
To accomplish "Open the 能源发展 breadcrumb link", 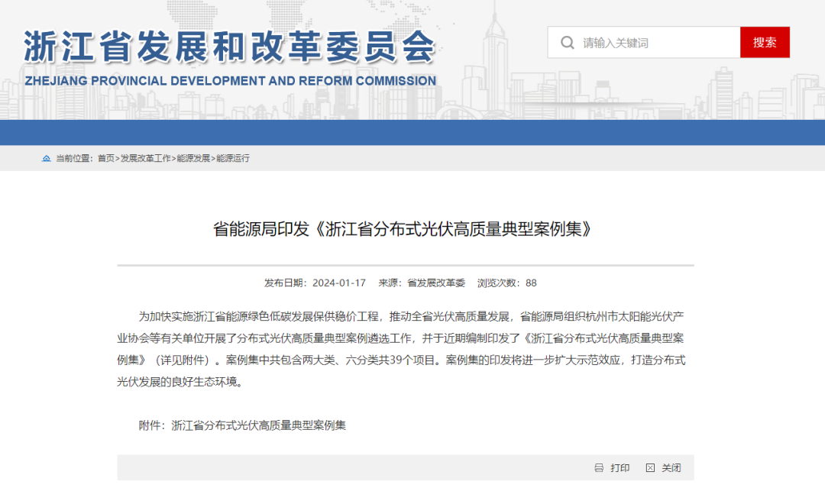I will (x=193, y=158).
